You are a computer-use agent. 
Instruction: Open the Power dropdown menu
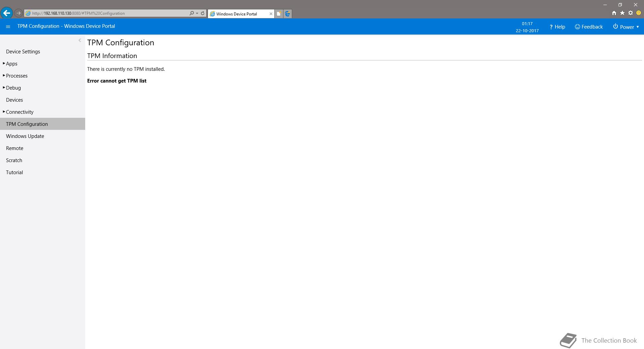626,27
